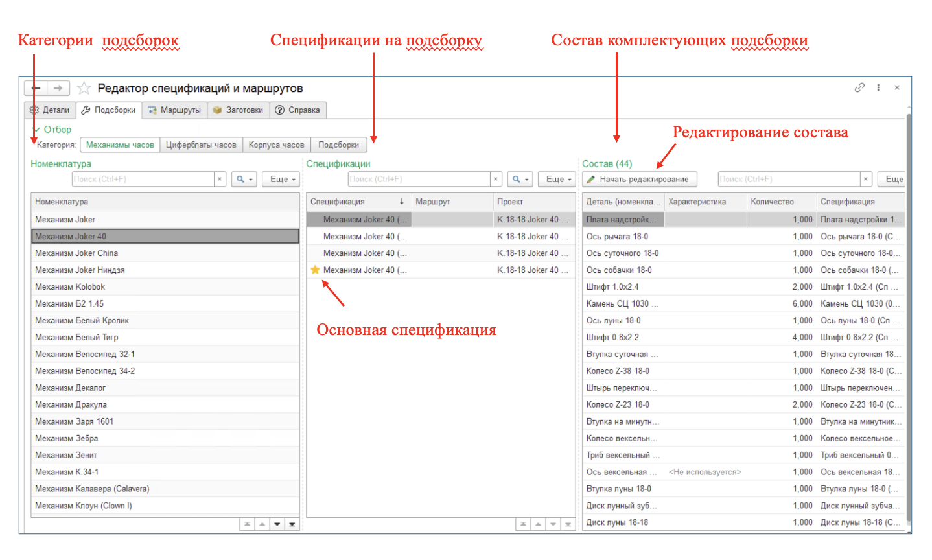Open the Заготовки tab
The height and width of the screenshot is (560, 932).
(x=238, y=110)
